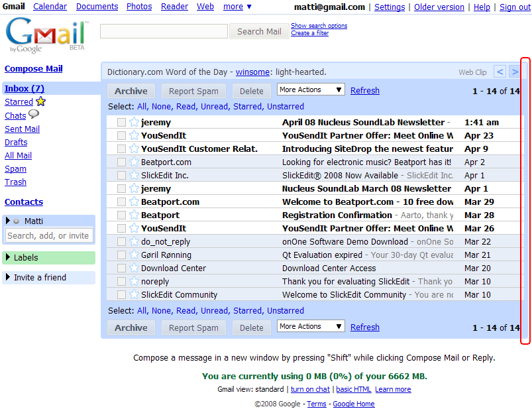Star the do_not_reply email
The width and height of the screenshot is (532, 413).
click(134, 241)
